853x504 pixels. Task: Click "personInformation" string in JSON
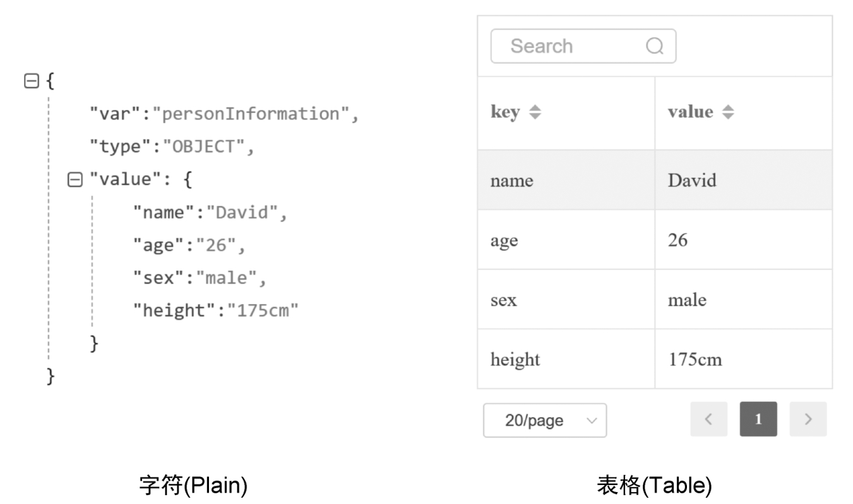pyautogui.click(x=251, y=114)
